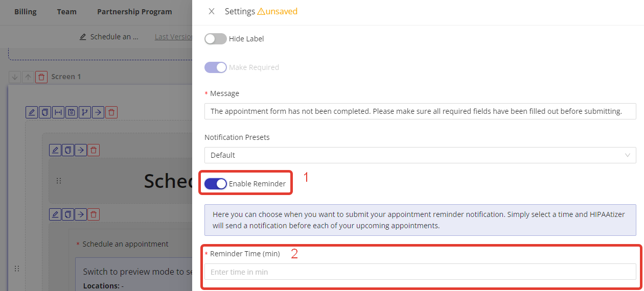The width and height of the screenshot is (644, 291).
Task: Click the Message text field
Action: click(420, 111)
